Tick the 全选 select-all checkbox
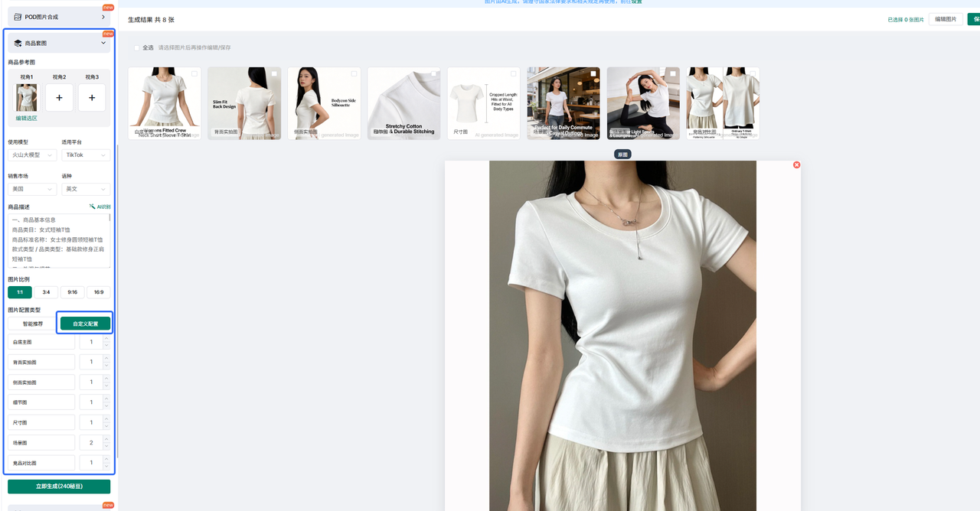Image resolution: width=980 pixels, height=511 pixels. (137, 47)
